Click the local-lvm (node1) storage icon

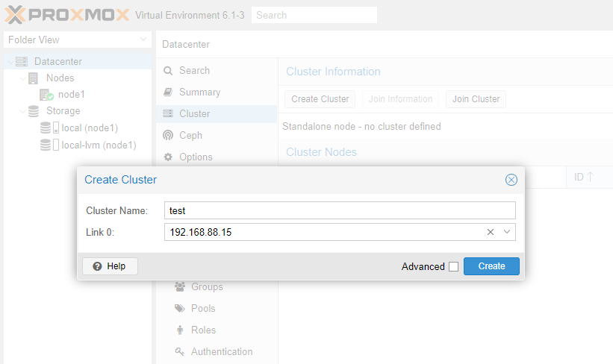point(49,145)
